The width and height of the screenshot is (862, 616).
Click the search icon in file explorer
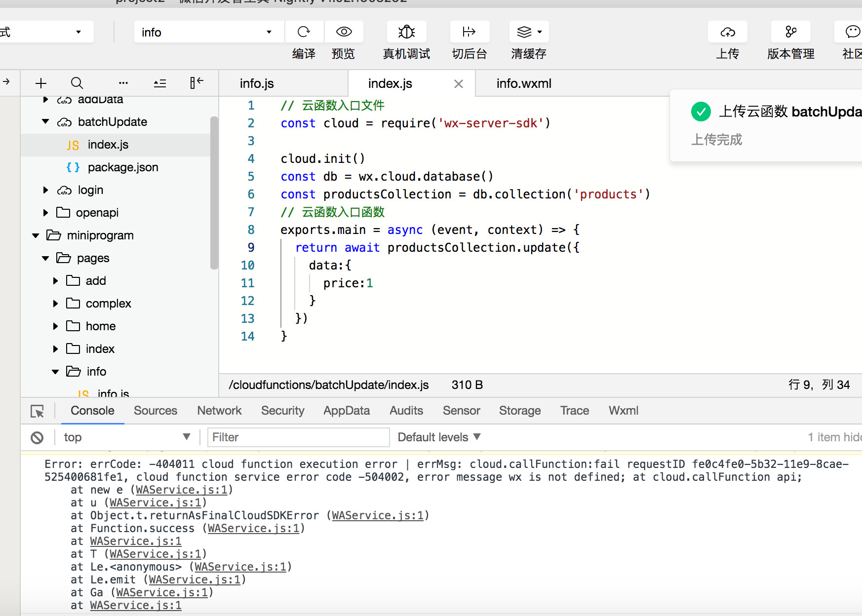pos(77,83)
